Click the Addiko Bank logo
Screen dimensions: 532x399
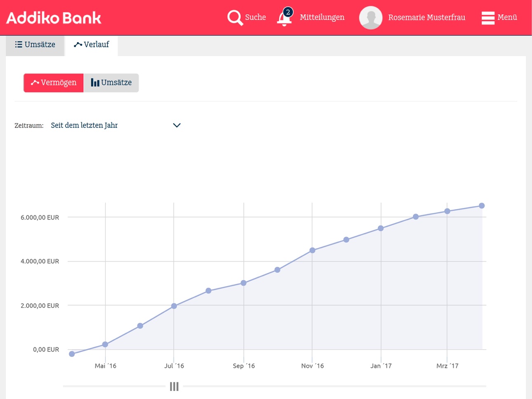click(x=54, y=18)
